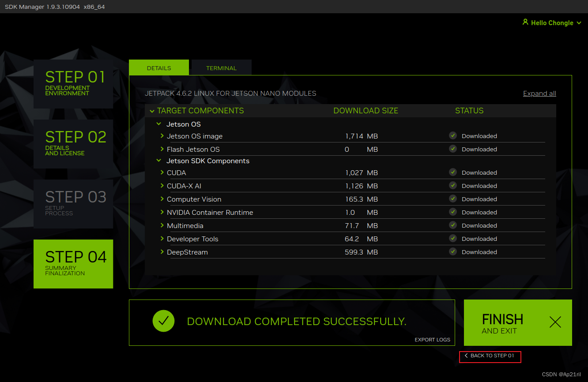
Task: Click the Finish and Exit button
Action: pyautogui.click(x=518, y=322)
